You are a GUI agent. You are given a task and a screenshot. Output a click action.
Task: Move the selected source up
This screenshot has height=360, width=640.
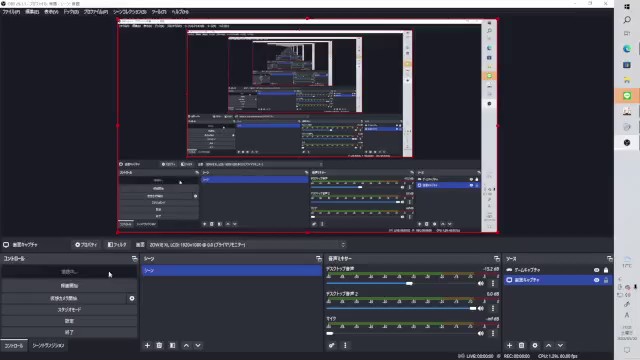coord(548,345)
